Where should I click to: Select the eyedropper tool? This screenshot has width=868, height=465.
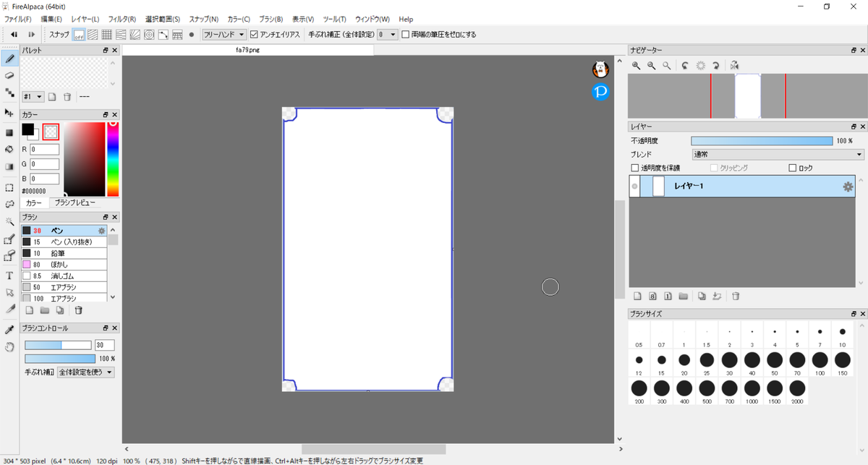[9, 330]
